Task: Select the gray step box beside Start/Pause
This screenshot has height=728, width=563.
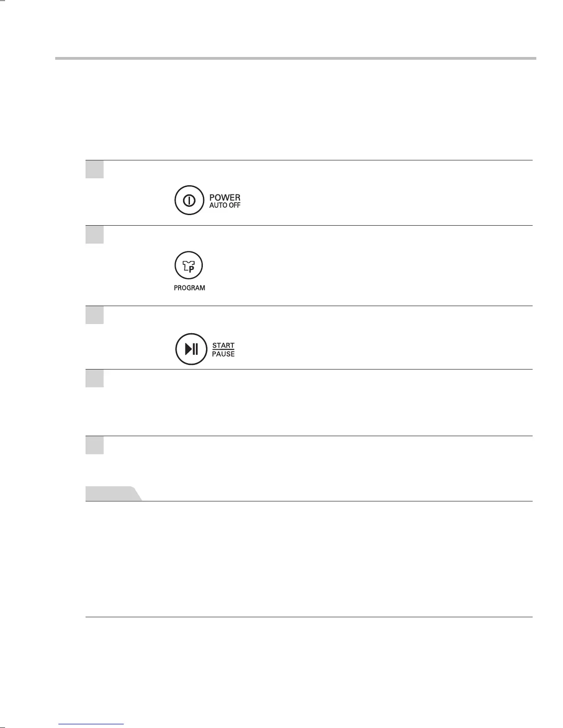Action: 95,315
